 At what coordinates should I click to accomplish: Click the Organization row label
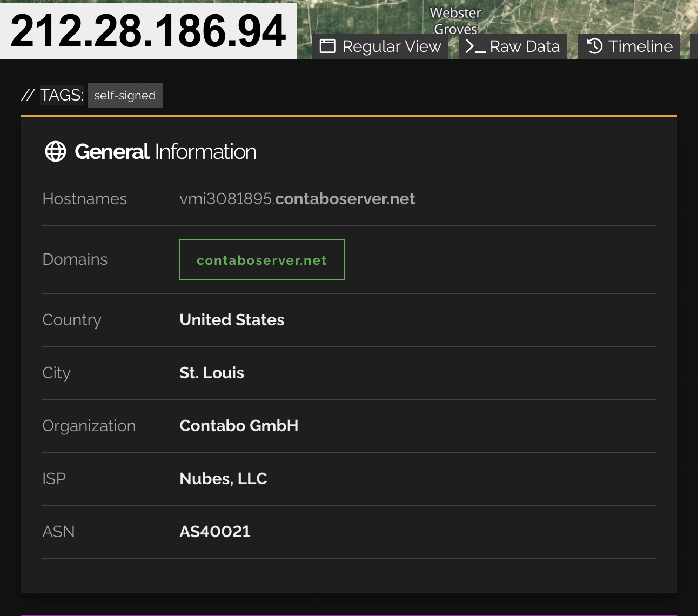[89, 426]
